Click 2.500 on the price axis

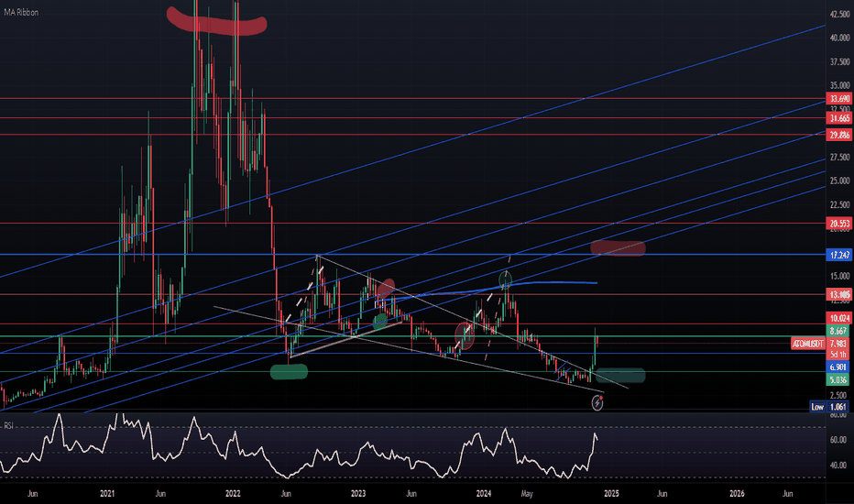tap(838, 394)
